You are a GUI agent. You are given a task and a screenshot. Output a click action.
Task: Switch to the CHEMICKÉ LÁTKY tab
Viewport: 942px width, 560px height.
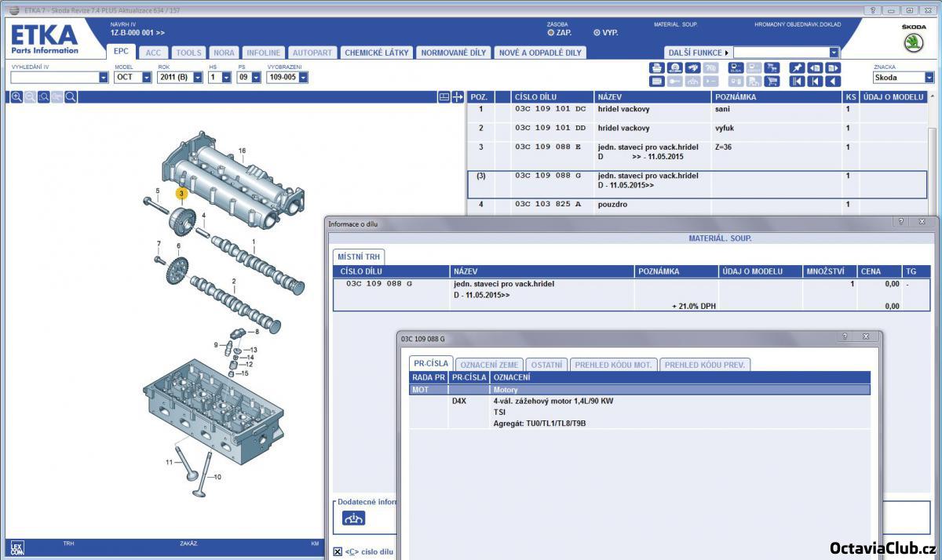tap(377, 53)
